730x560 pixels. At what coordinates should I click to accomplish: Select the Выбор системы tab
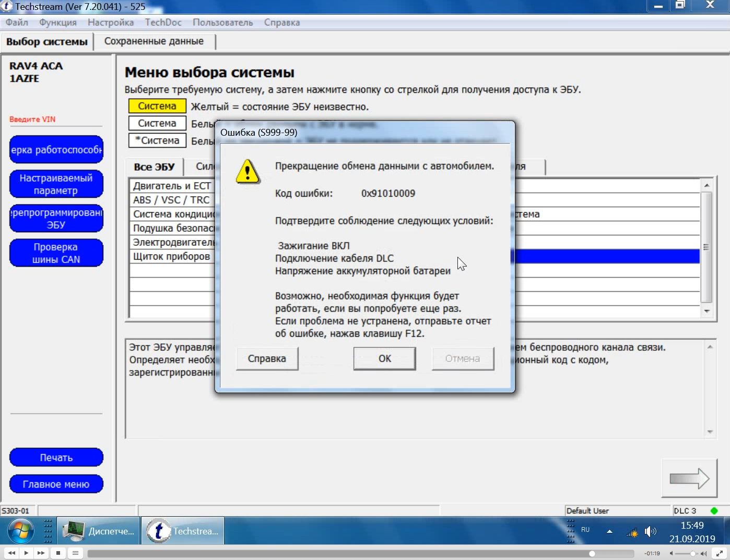pos(47,42)
